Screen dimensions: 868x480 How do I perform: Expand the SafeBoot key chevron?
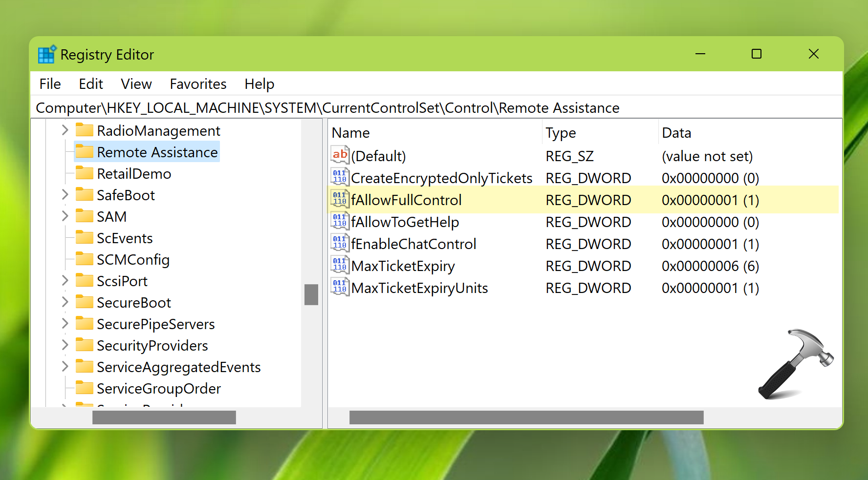(x=65, y=195)
